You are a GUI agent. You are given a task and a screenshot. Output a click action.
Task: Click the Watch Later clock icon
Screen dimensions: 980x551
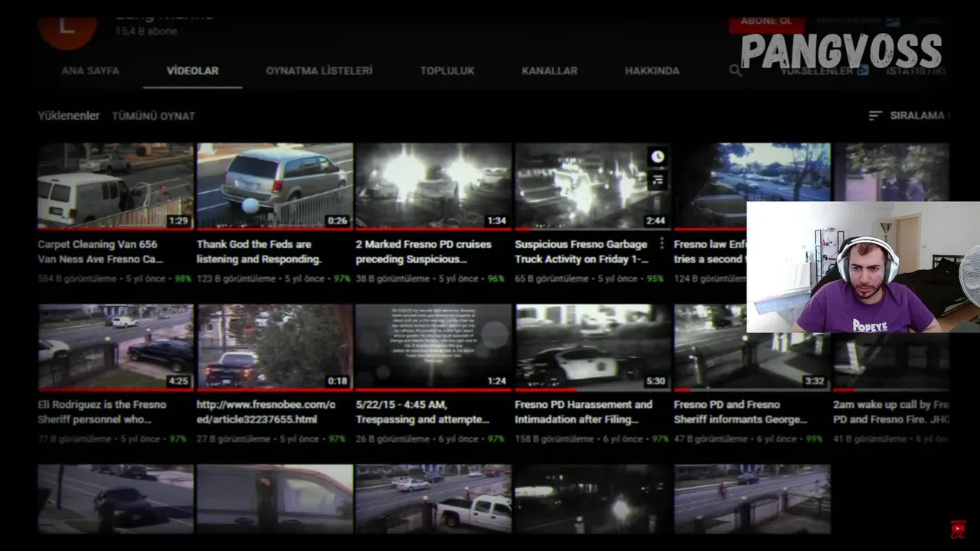(658, 157)
